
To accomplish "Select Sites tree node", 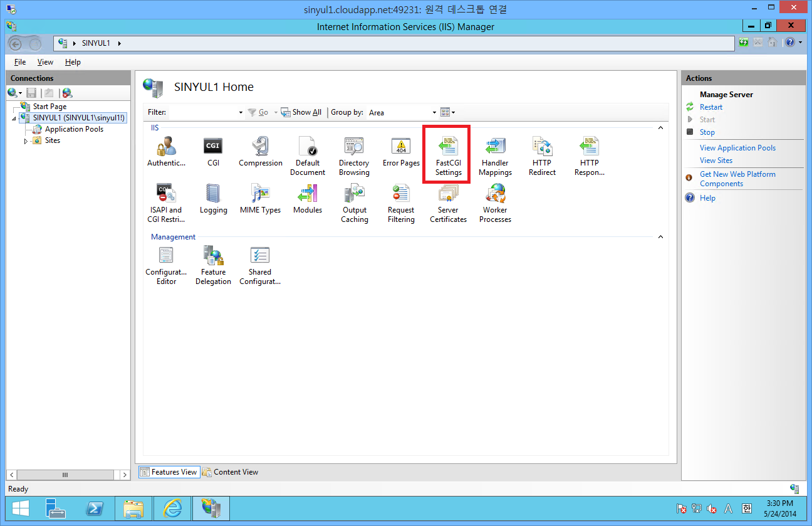I will point(53,140).
